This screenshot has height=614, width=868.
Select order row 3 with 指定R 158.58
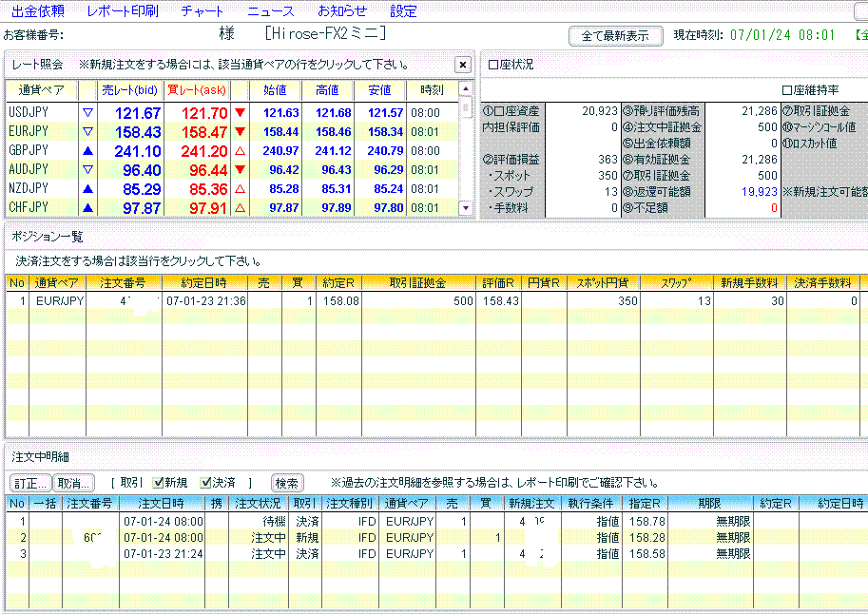coord(434,554)
